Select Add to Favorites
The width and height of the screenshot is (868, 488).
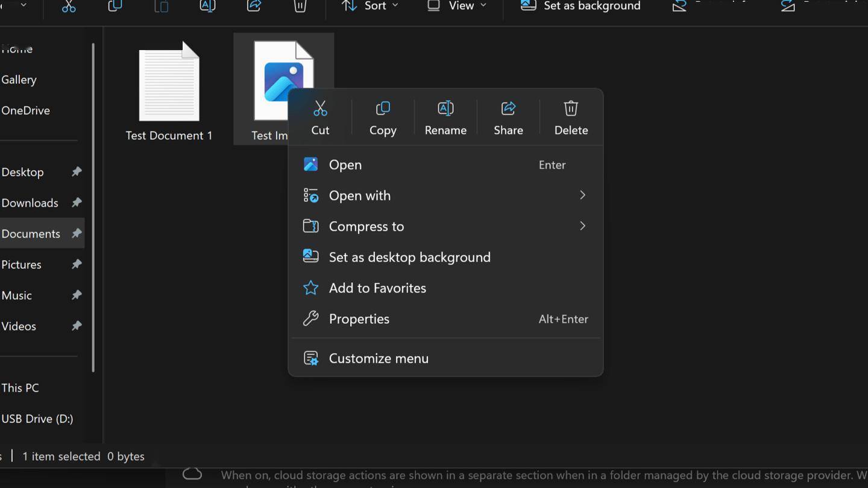click(445, 288)
